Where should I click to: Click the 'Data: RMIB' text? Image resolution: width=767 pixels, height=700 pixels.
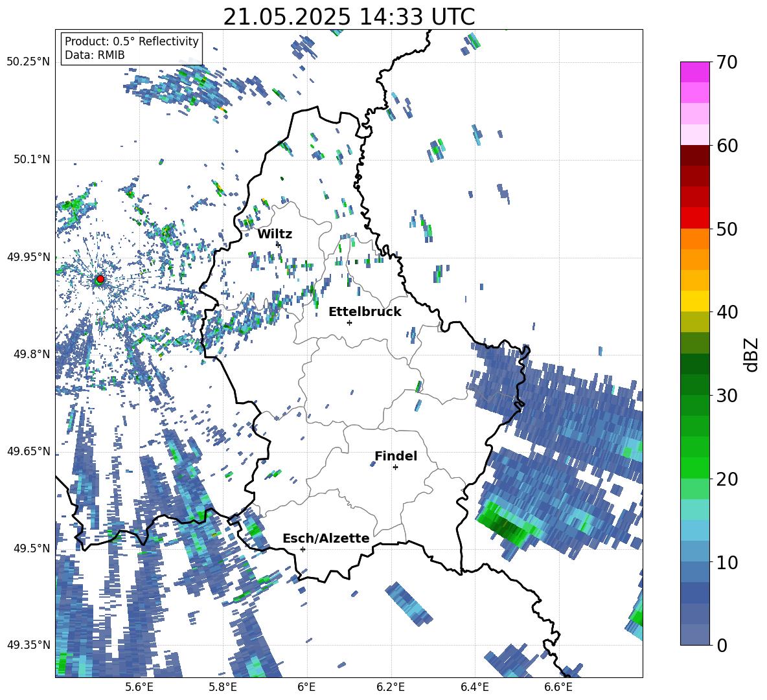tap(95, 55)
